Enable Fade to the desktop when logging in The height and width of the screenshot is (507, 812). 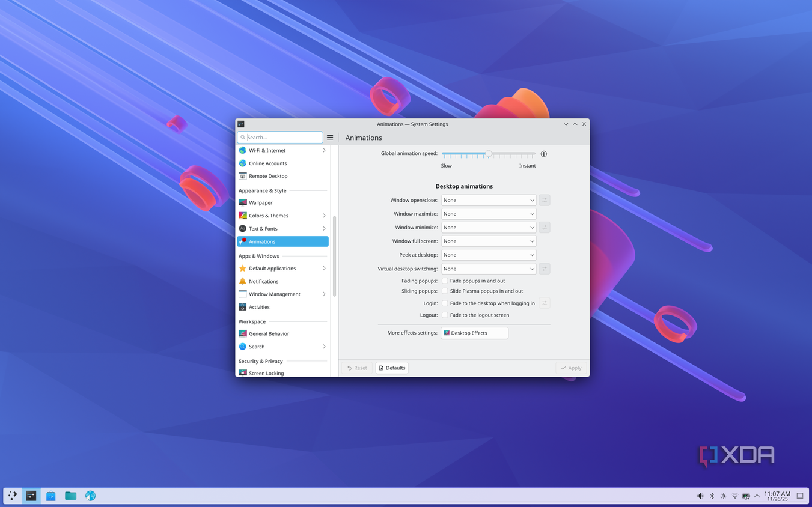pos(445,303)
